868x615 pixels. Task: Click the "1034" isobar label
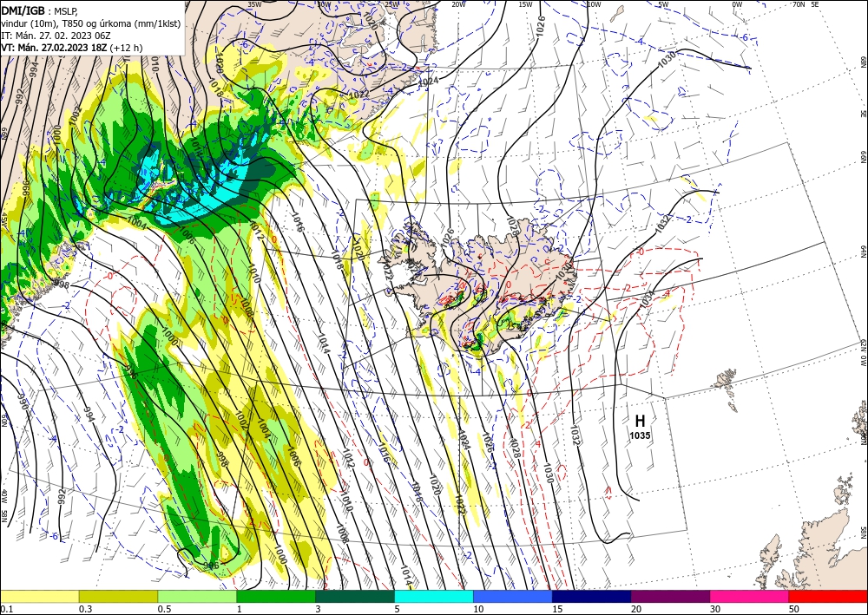point(646,299)
